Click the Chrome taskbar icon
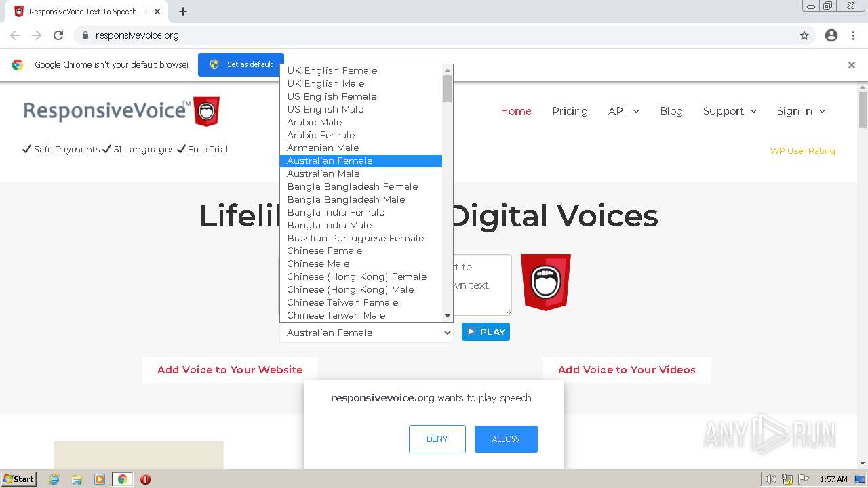 123,479
